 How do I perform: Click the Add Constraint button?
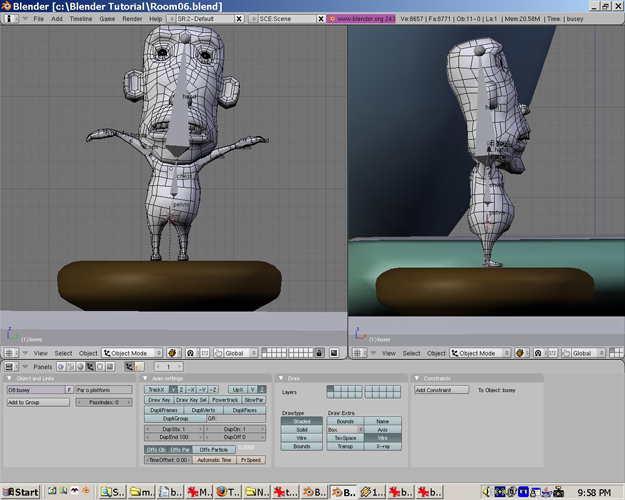pyautogui.click(x=440, y=390)
